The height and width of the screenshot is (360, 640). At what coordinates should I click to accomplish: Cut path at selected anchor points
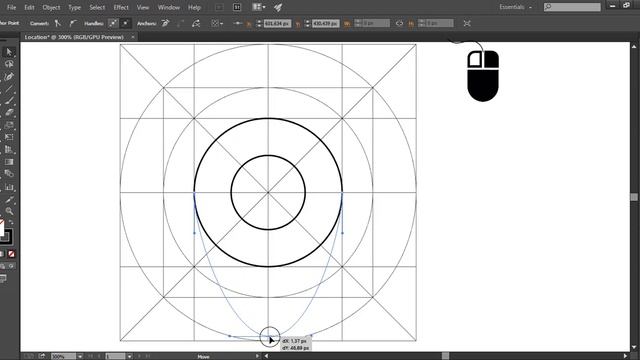coord(196,24)
